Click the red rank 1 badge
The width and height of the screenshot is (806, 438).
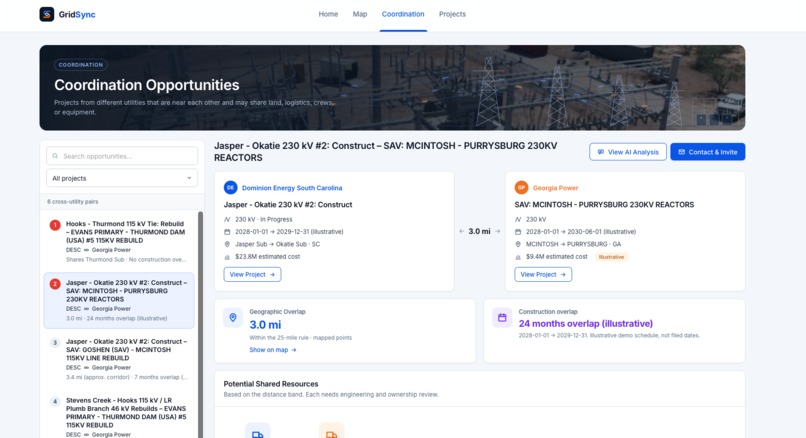click(x=55, y=225)
